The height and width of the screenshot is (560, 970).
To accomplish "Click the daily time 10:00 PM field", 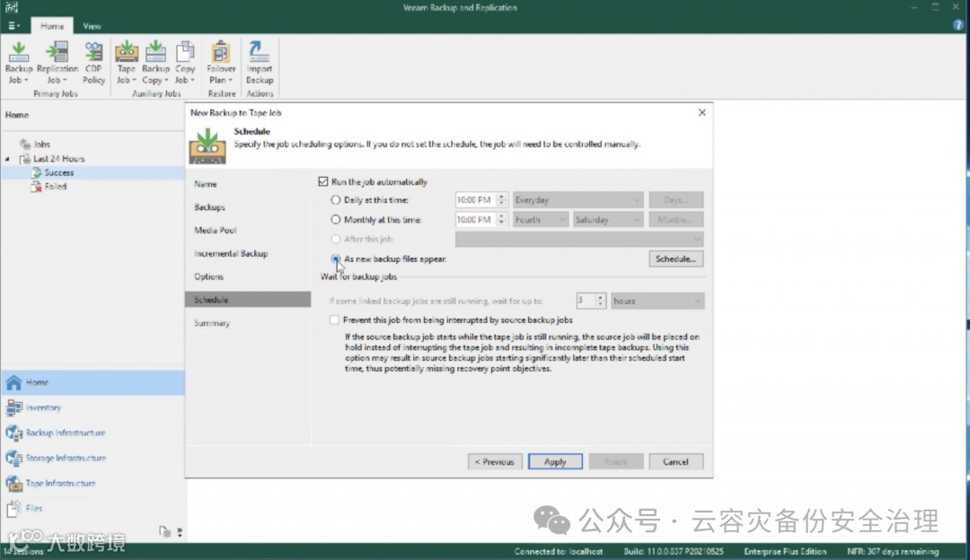I will click(x=475, y=200).
